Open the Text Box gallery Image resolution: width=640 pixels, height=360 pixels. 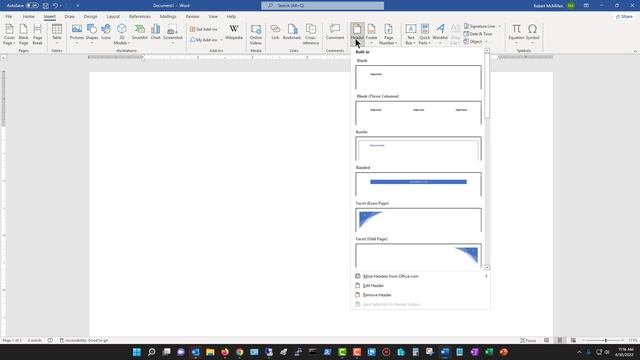click(x=411, y=34)
